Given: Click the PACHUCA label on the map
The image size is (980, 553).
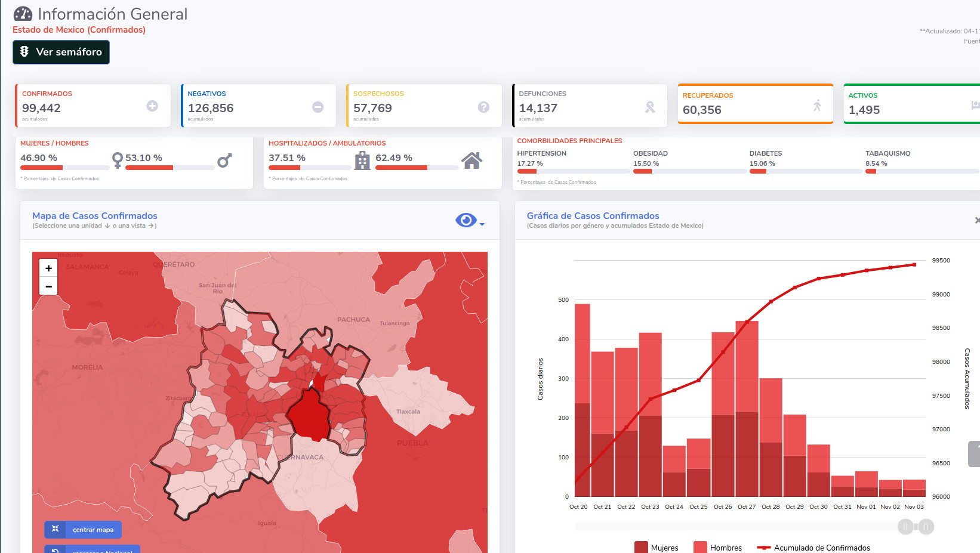Looking at the screenshot, I should click(353, 320).
